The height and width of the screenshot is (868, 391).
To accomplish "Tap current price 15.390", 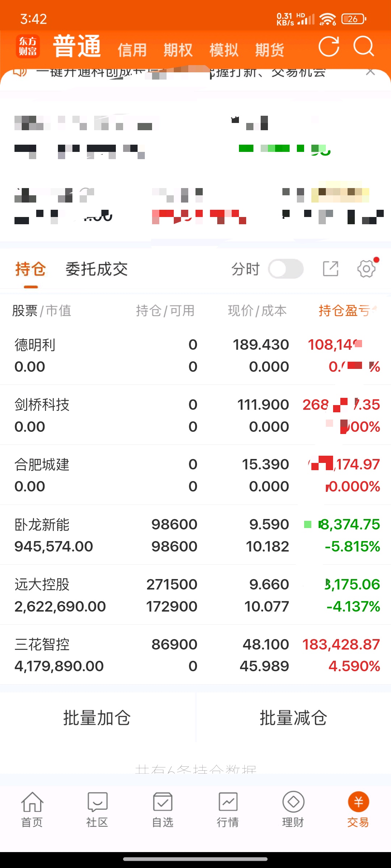I will tap(265, 464).
